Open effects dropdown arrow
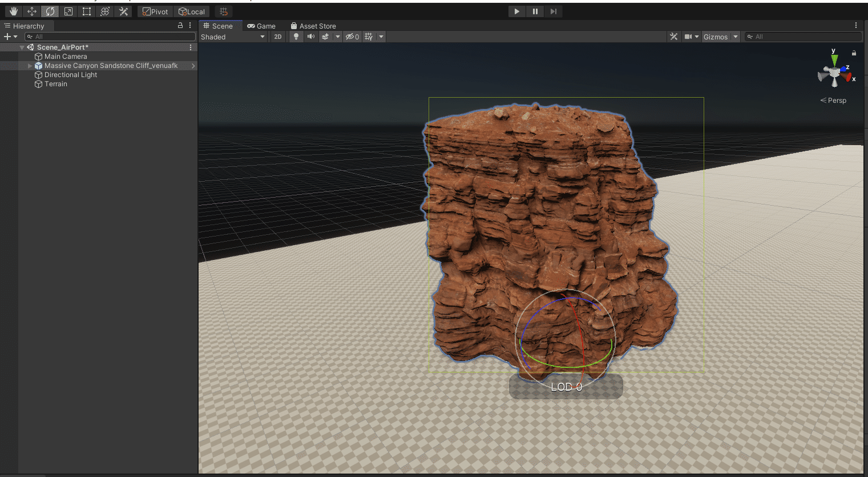The height and width of the screenshot is (477, 868). coord(338,37)
